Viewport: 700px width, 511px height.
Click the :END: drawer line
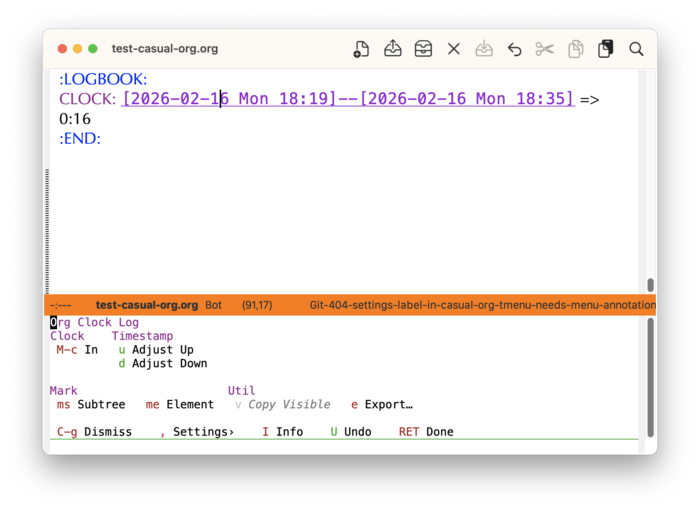pyautogui.click(x=80, y=138)
